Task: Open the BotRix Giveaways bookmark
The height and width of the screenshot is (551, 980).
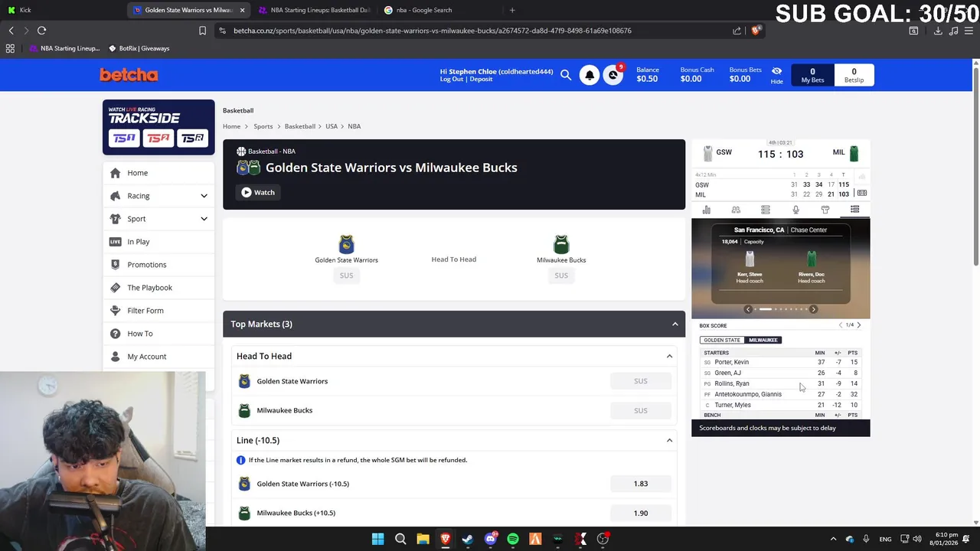Action: 139,48
